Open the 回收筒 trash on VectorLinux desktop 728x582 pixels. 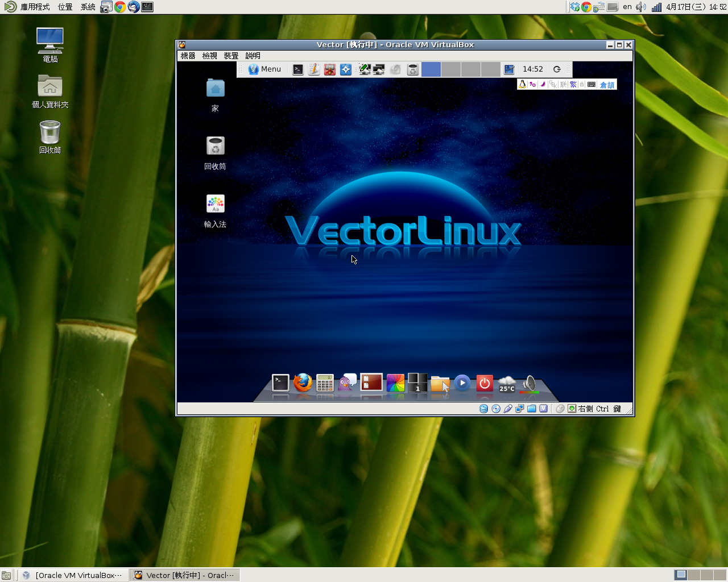tap(215, 153)
